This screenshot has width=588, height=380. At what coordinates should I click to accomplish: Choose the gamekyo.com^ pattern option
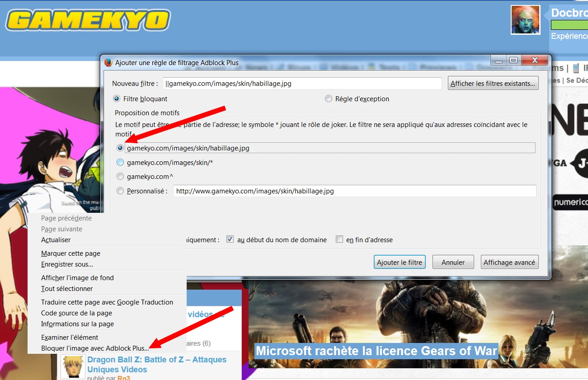coord(120,177)
